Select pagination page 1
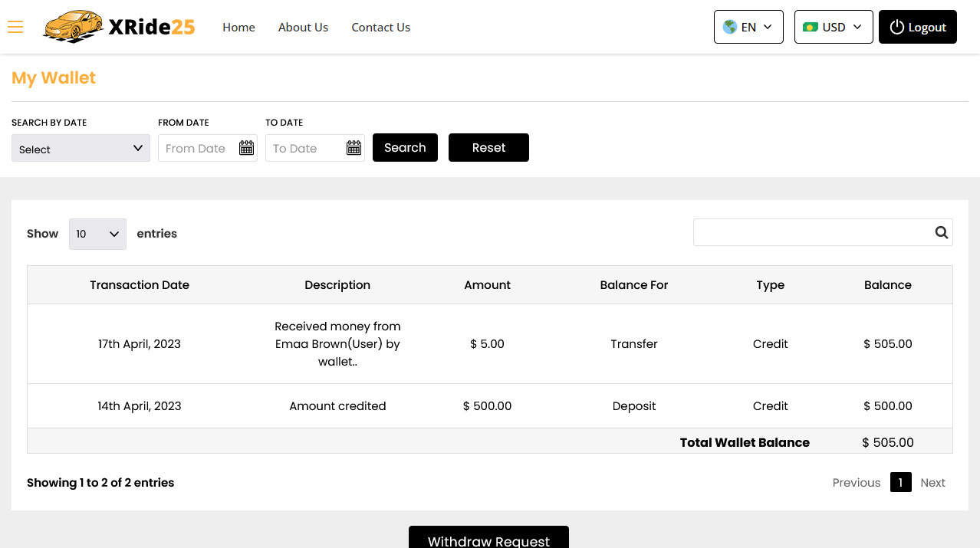This screenshot has width=980, height=548. [x=900, y=482]
